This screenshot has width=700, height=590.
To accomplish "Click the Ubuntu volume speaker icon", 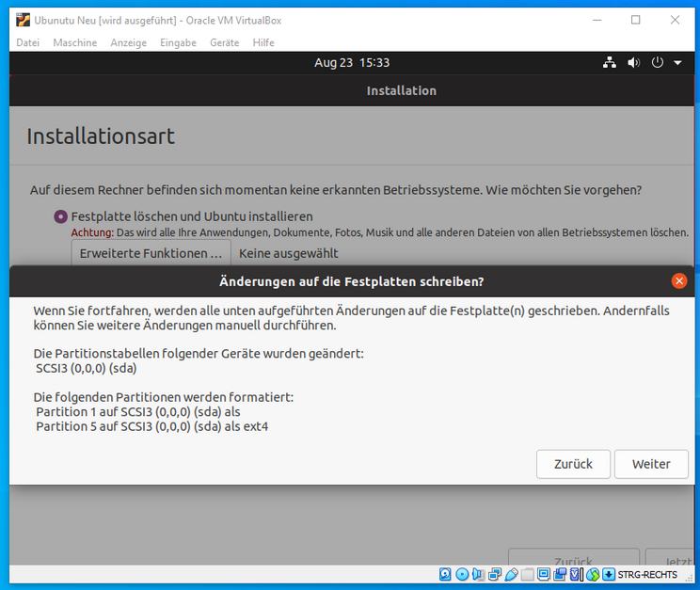I will click(633, 63).
